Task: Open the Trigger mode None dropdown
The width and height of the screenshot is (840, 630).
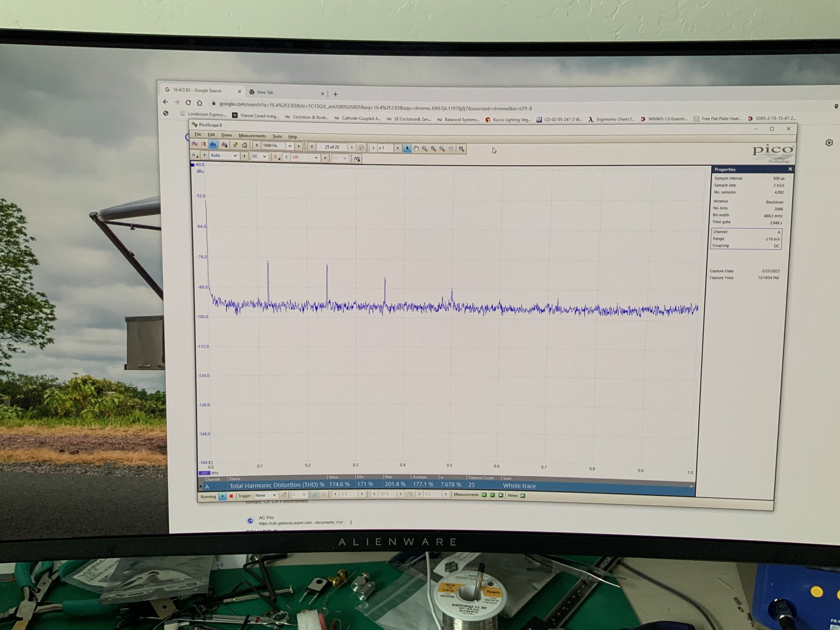Action: click(265, 495)
